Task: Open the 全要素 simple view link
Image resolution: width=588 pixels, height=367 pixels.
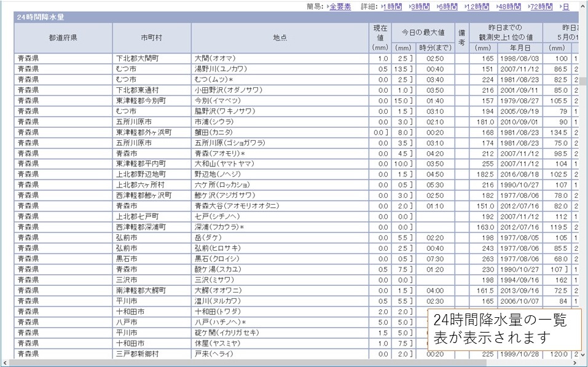Action: 340,6
